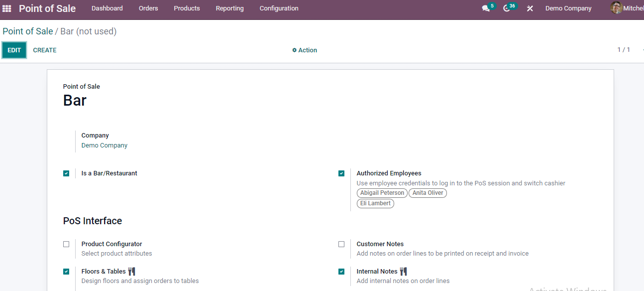
Task: Click 'Select product attributes' description text
Action: pos(117,254)
